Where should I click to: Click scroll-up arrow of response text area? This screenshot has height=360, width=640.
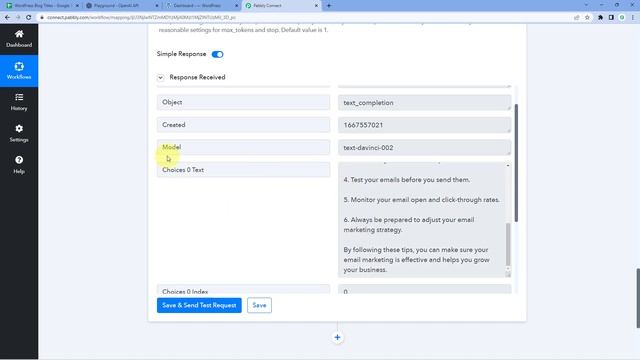(x=508, y=166)
